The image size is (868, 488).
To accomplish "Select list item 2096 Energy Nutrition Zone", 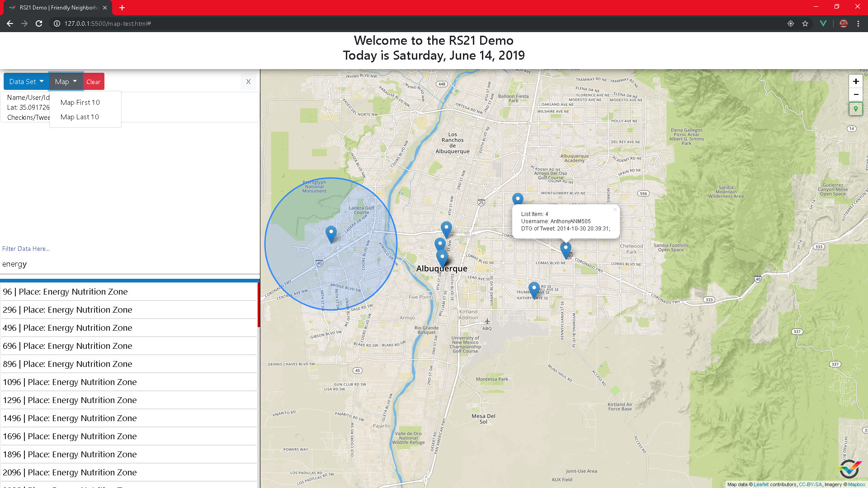I will tap(129, 472).
